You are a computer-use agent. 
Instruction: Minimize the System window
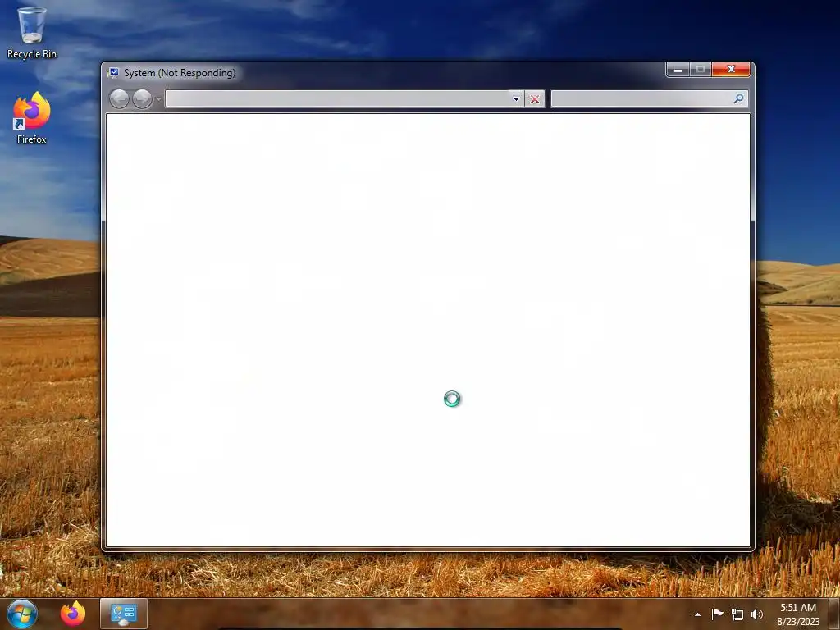(678, 70)
